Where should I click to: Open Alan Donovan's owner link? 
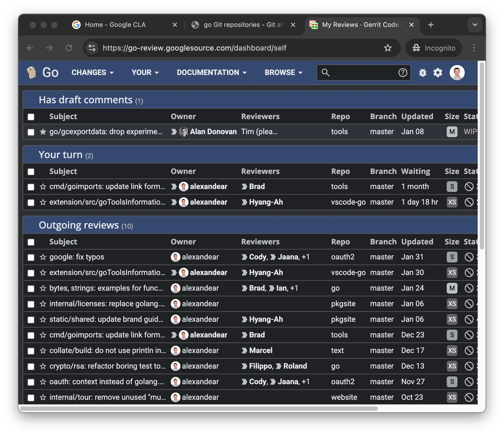coord(213,132)
